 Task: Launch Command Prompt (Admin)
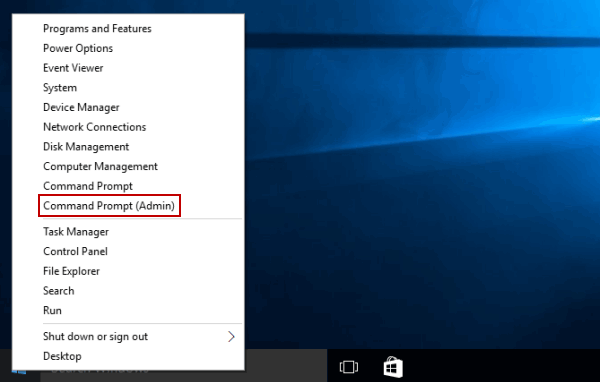coord(109,206)
